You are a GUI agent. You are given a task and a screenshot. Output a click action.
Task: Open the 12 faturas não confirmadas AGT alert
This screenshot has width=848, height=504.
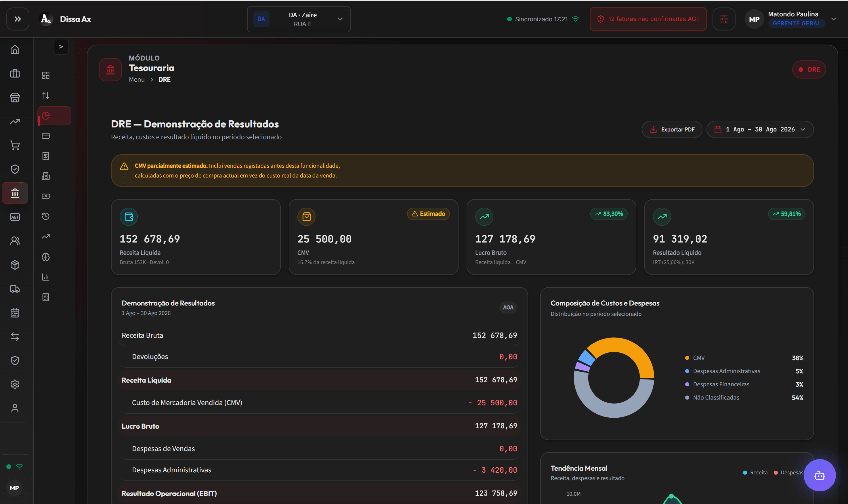tap(648, 19)
